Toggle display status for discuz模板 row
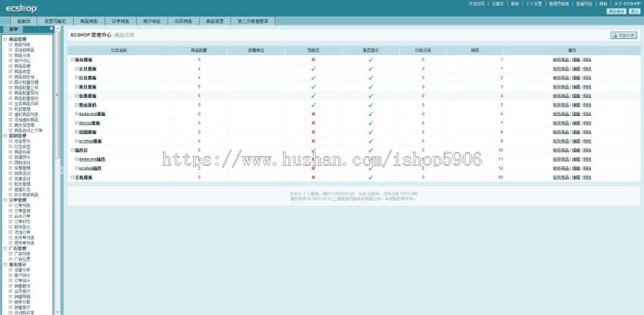 (371, 123)
